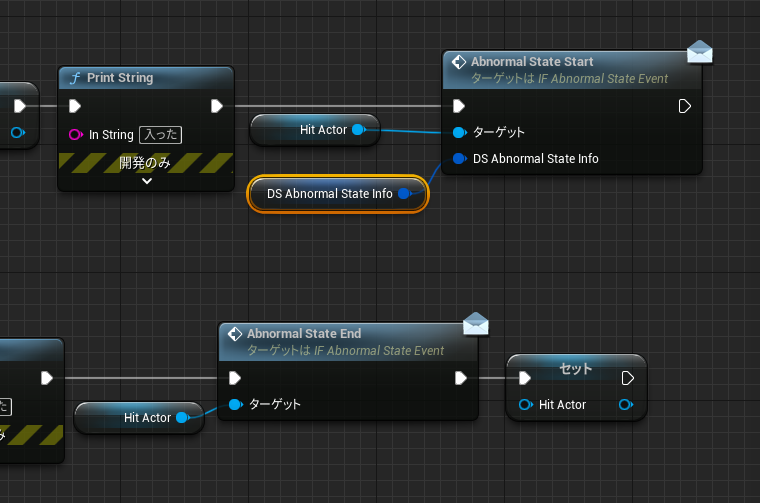Click exec output pin of cut-off lower left node
760x503 pixels.
click(47, 378)
